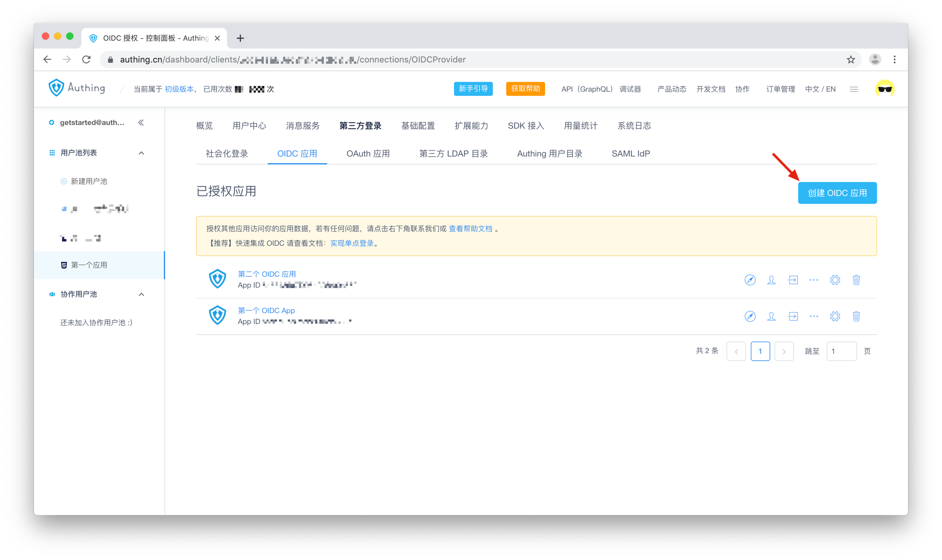Click login arrow icon for 第一个 OIDC App
Image resolution: width=942 pixels, height=560 pixels.
click(x=793, y=316)
